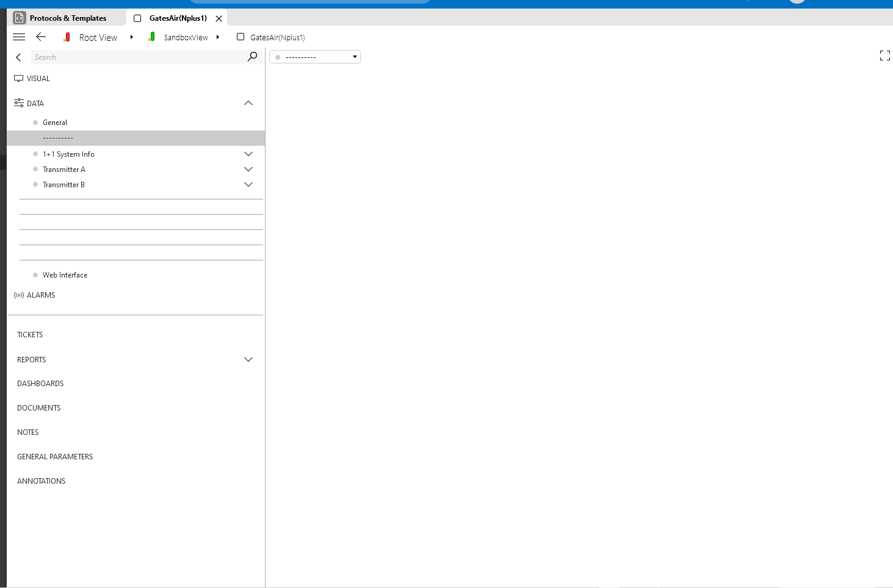Select the GatesAir(Nplus1) tab

coord(178,18)
